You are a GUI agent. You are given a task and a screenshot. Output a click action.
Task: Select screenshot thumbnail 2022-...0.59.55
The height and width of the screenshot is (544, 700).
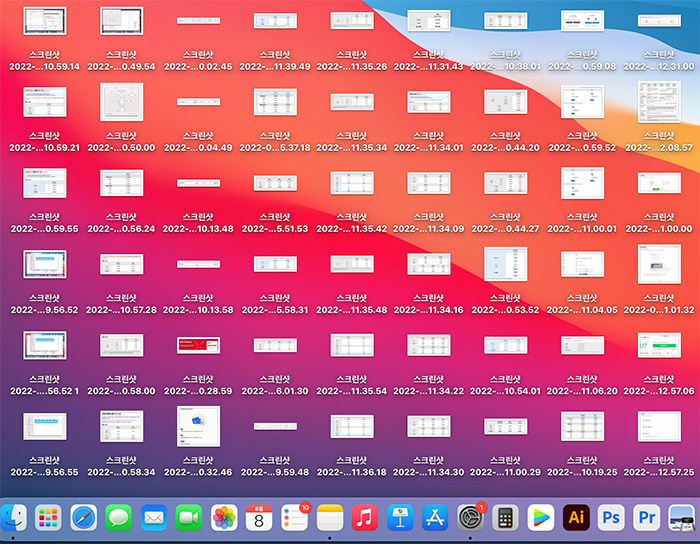coord(45,183)
